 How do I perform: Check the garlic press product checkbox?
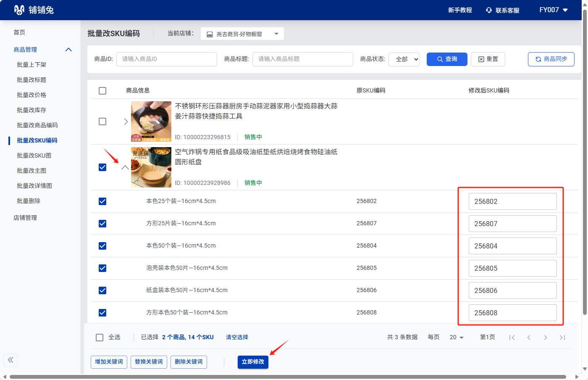[x=102, y=121]
